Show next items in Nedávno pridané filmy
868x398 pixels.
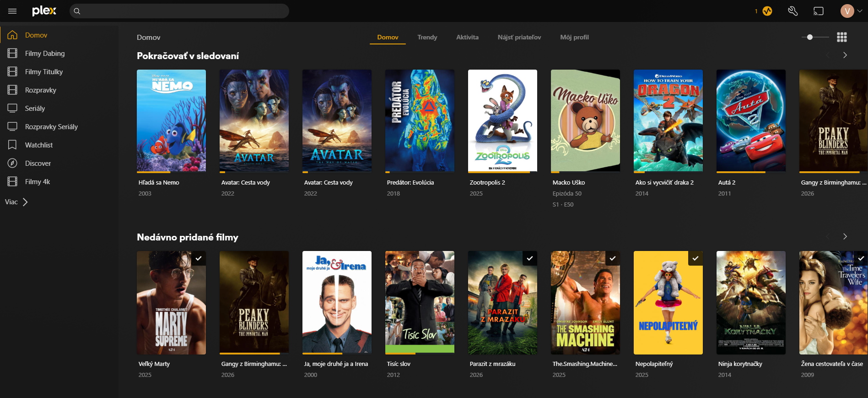[x=845, y=236]
